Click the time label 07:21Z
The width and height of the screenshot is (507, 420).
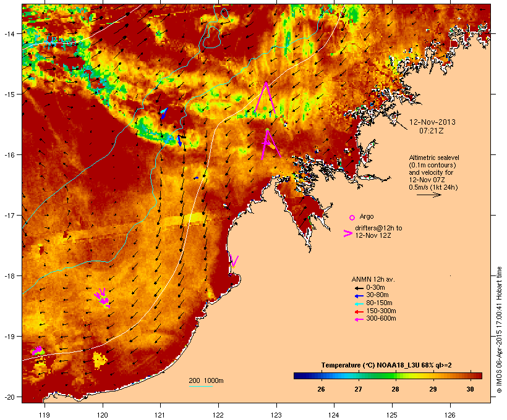point(432,131)
